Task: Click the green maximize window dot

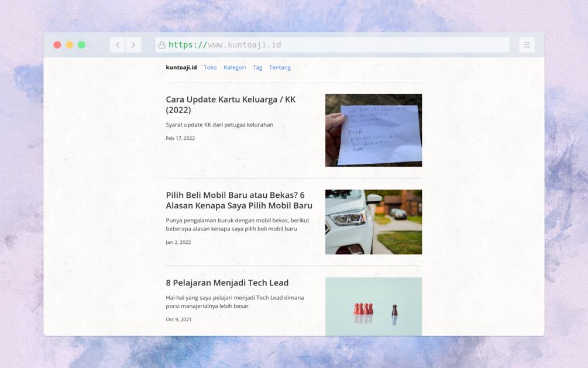Action: [81, 45]
